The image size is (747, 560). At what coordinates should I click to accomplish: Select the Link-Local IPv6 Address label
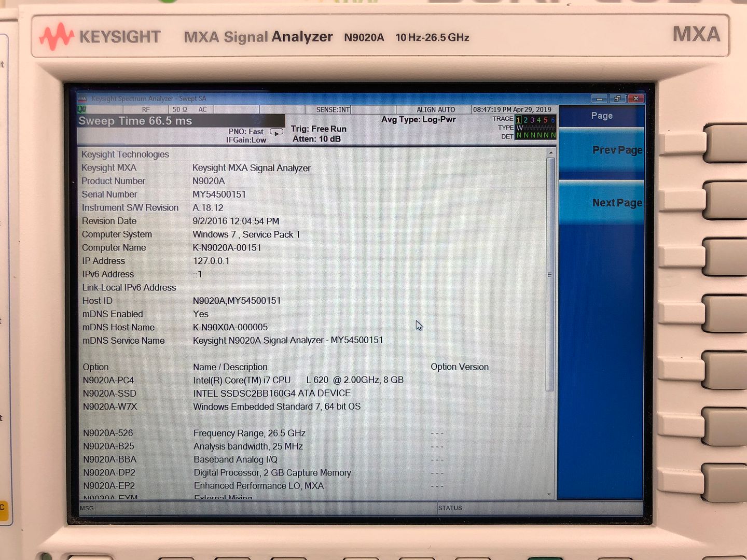coord(129,288)
